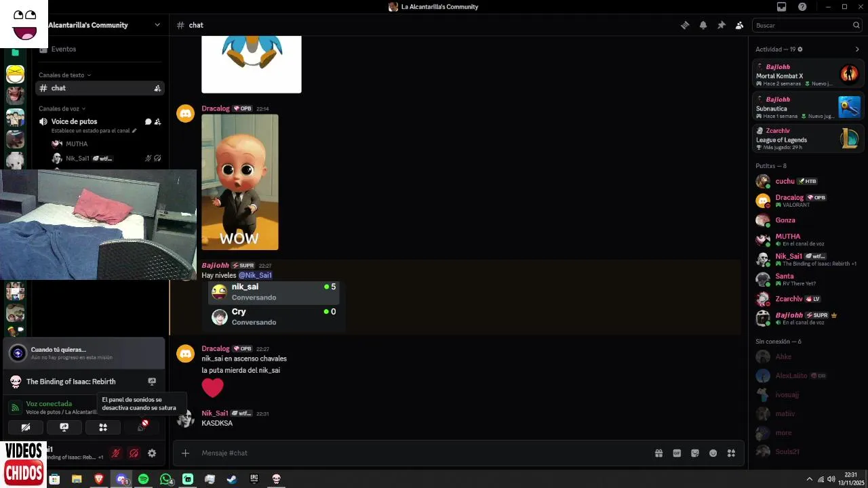Open the Cuando tú quieras quest card
The height and width of the screenshot is (488, 868).
[84, 353]
